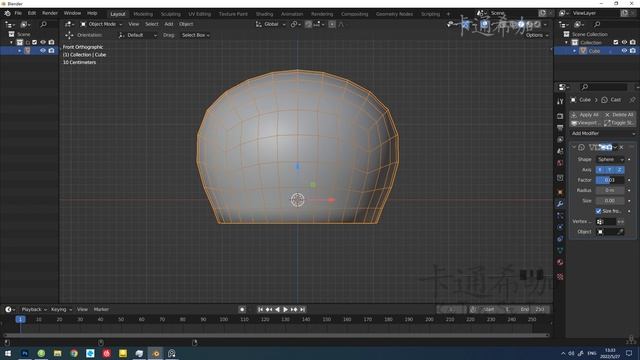The image size is (640, 360).
Task: Play the animation forward
Action: click(x=285, y=309)
